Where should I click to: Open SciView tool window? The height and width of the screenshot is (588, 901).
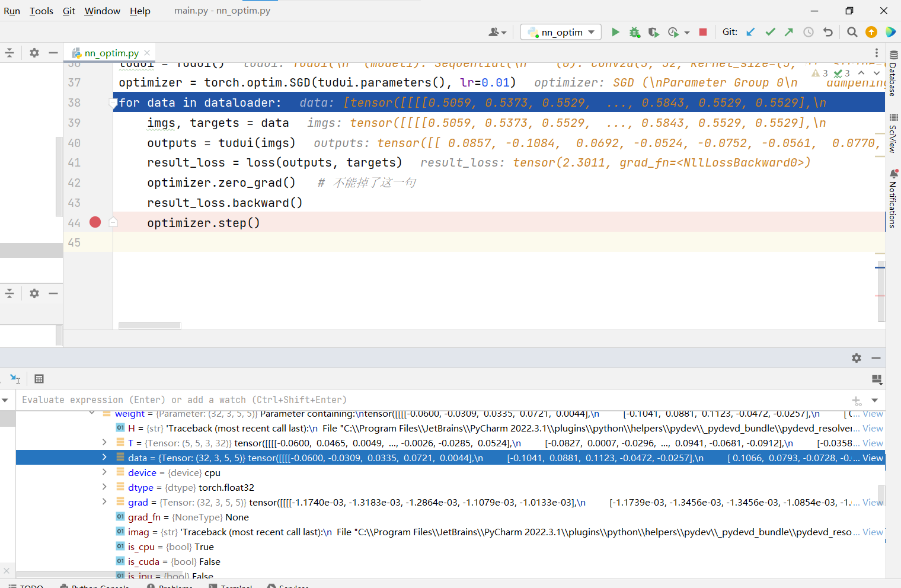pyautogui.click(x=893, y=133)
